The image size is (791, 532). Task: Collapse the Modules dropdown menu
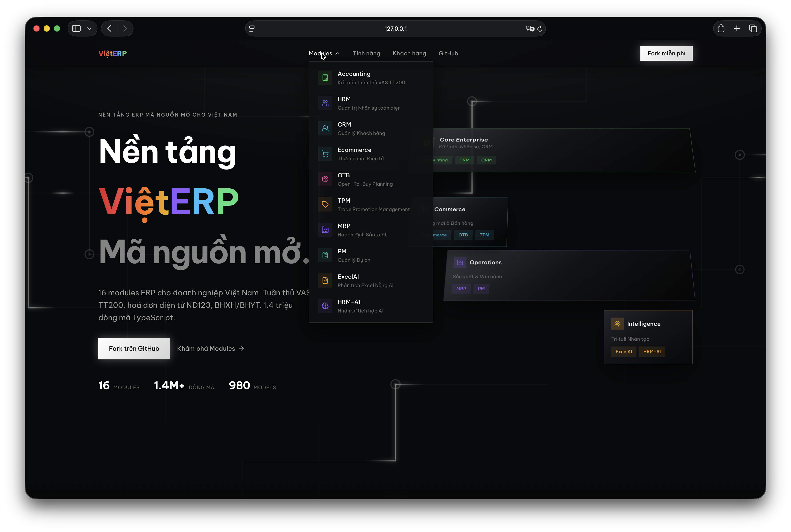click(324, 53)
